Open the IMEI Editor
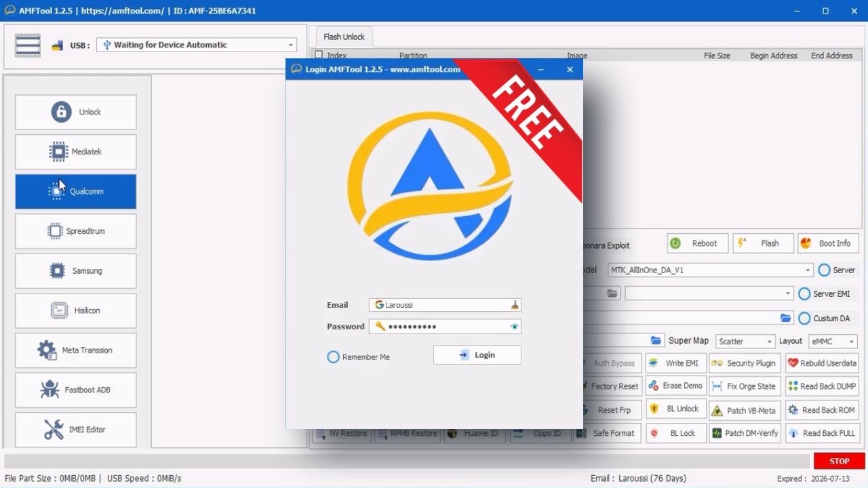Viewport: 868px width, 488px height. (76, 430)
